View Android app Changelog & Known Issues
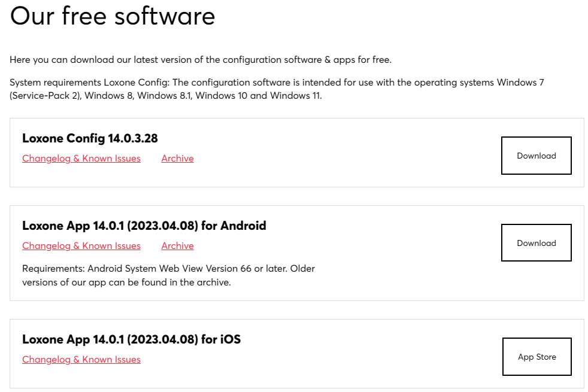Screen dimensions: 588x392 point(81,246)
